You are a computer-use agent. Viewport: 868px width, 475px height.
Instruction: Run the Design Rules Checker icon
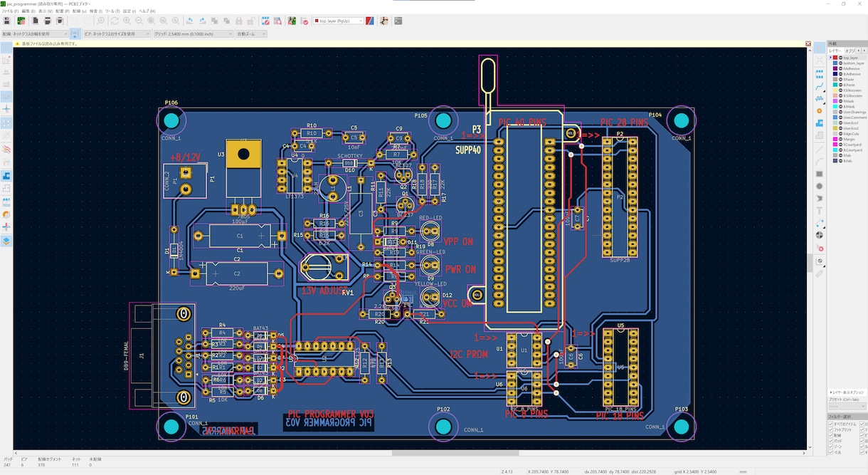point(305,21)
